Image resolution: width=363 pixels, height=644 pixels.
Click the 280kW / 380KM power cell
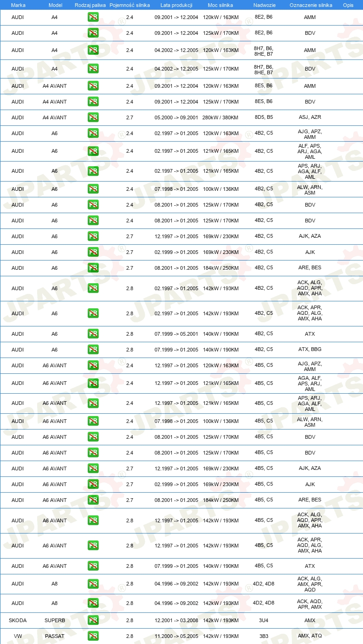click(x=220, y=117)
